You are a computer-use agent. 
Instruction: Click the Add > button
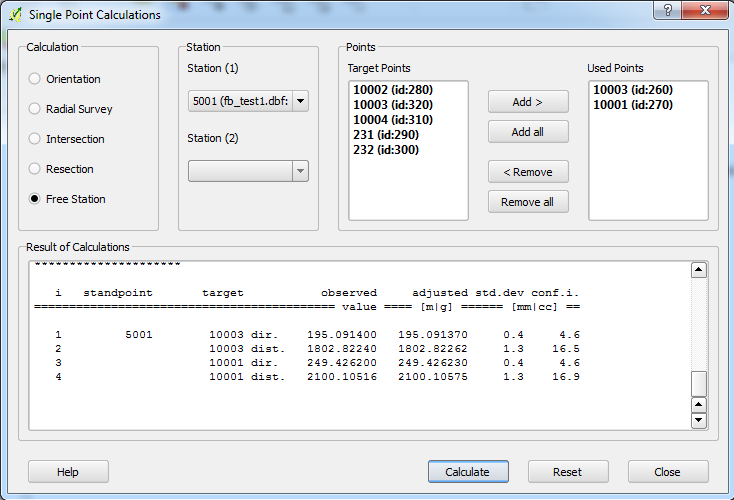[528, 102]
